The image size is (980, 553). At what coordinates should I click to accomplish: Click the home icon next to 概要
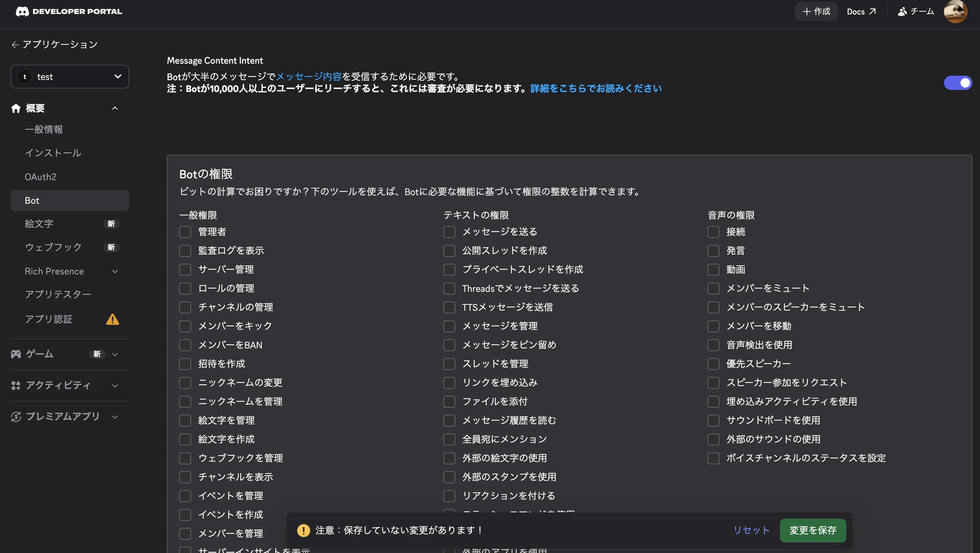(16, 108)
